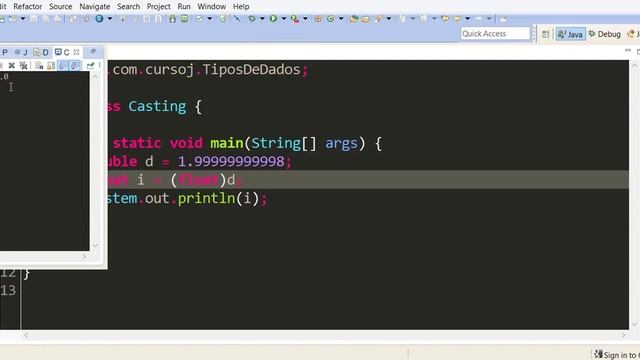
Task: Toggle Show Console on standard output change
Action: click(75, 65)
